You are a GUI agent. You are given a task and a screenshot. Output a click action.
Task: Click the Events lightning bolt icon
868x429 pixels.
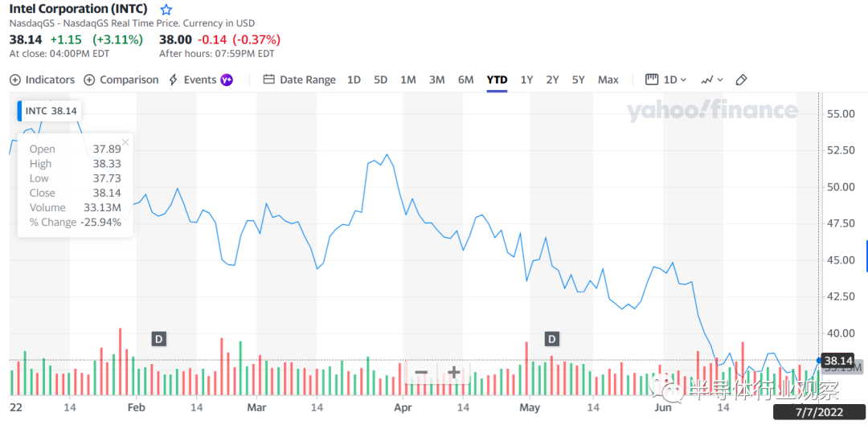[x=174, y=80]
